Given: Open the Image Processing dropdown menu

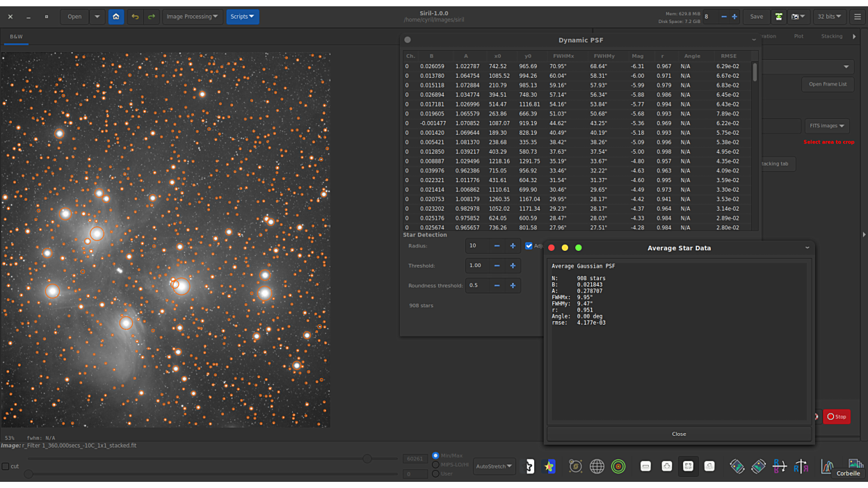Looking at the screenshot, I should pyautogui.click(x=191, y=17).
